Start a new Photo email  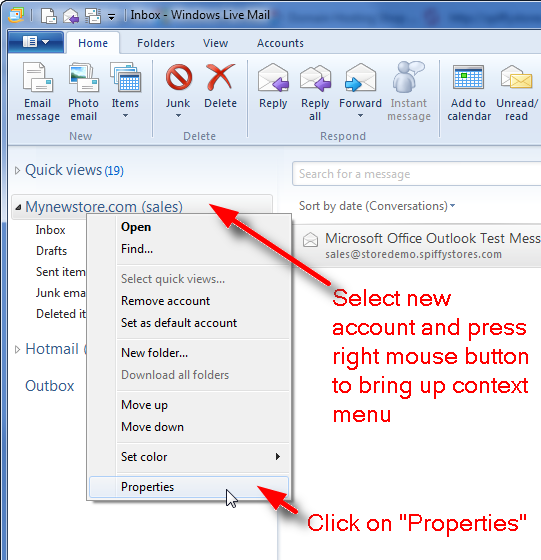coord(84,92)
